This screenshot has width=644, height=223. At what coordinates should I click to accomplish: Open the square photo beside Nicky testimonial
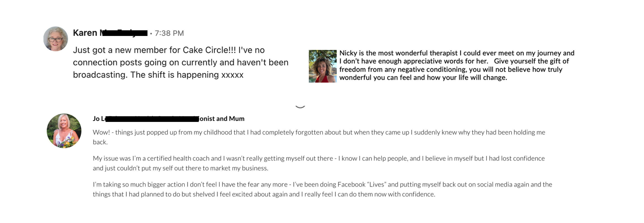[x=322, y=66]
